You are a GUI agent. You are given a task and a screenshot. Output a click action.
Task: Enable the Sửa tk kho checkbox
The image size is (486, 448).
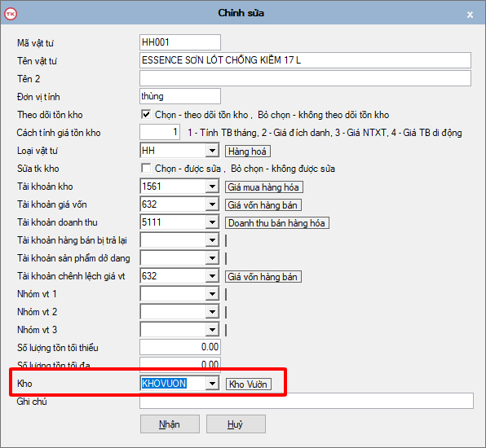pos(146,169)
